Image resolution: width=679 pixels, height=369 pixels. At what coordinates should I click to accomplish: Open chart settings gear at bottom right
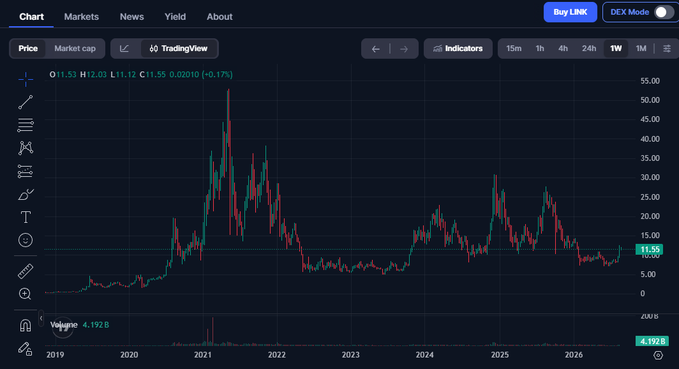click(x=658, y=355)
